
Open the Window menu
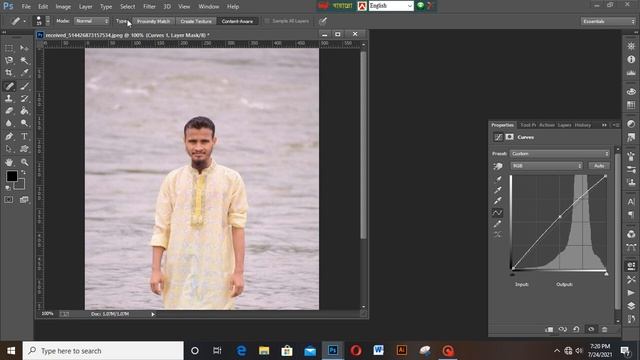click(x=209, y=7)
